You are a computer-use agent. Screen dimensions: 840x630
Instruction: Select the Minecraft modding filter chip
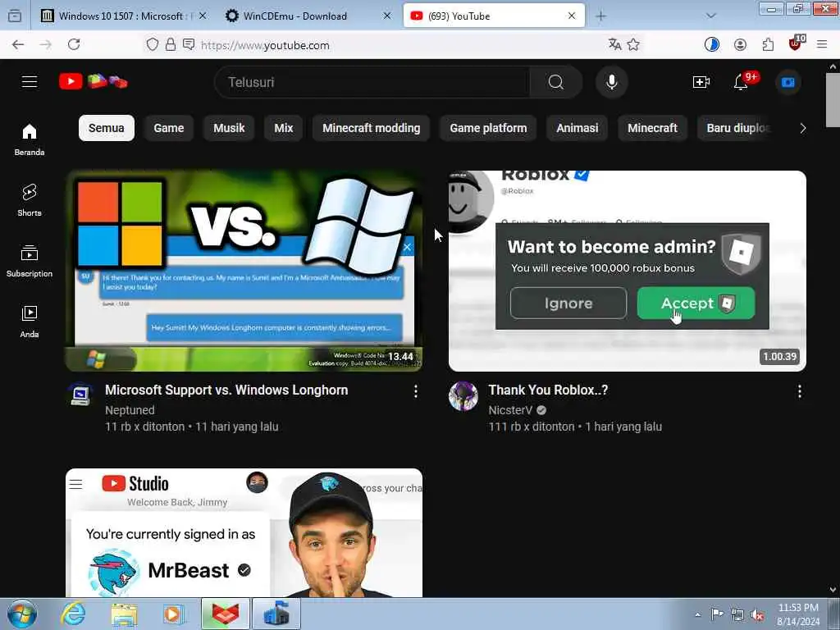(x=372, y=128)
